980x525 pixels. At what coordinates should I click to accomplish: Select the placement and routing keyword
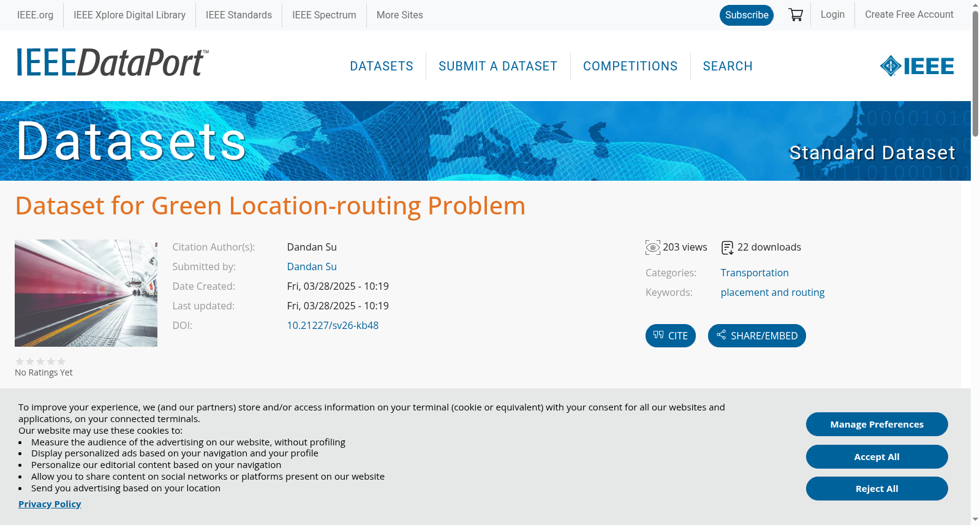pyautogui.click(x=772, y=292)
